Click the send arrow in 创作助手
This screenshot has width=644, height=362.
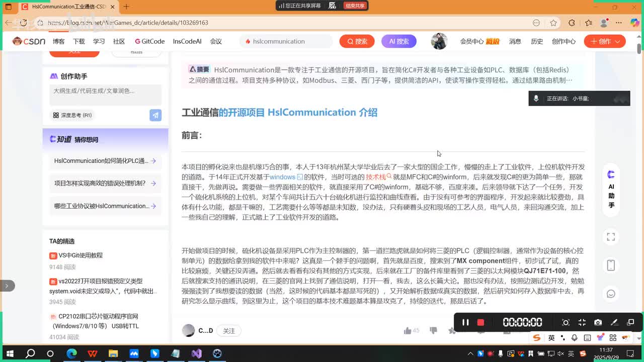pos(155,115)
